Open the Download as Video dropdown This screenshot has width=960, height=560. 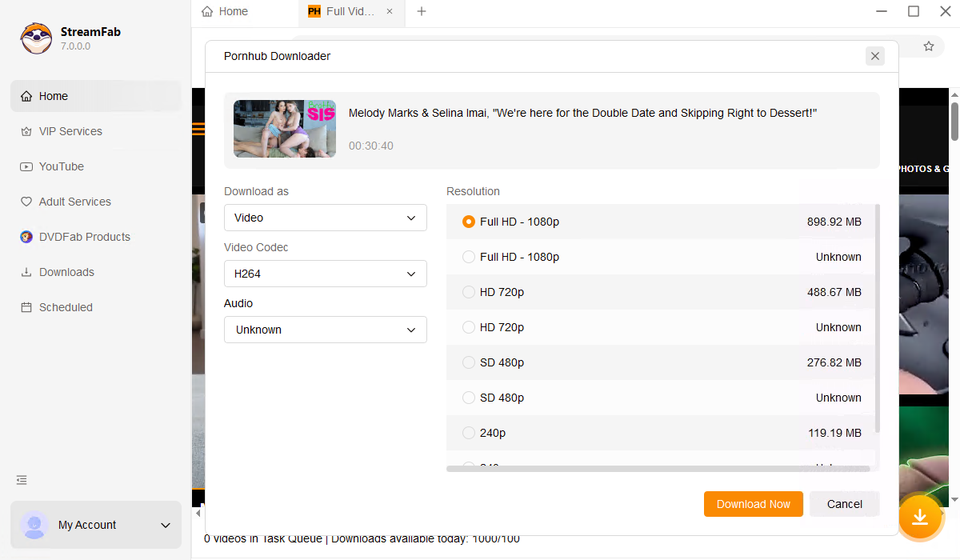click(x=325, y=218)
